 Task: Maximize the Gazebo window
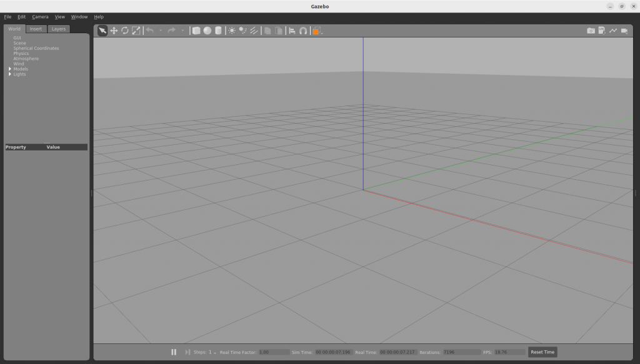tap(622, 6)
